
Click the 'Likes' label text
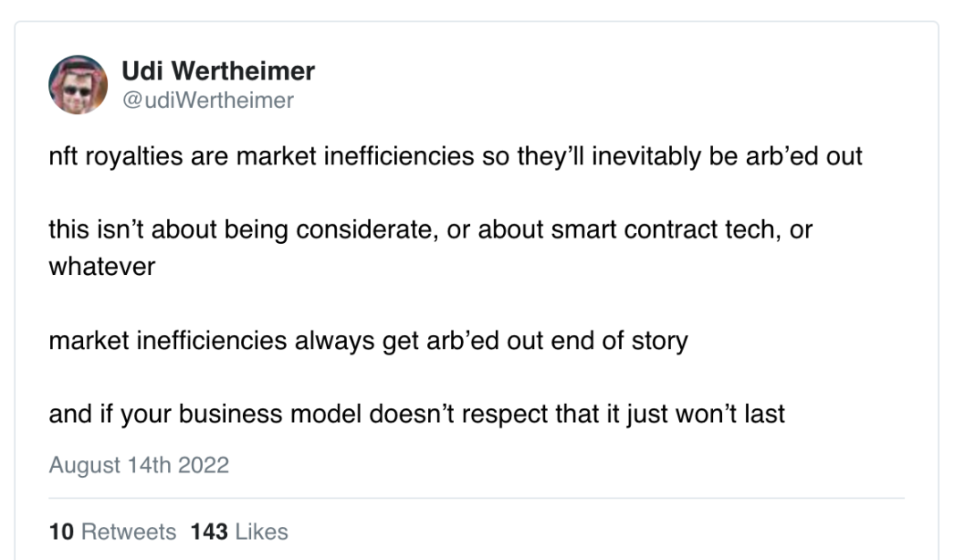pos(262,531)
